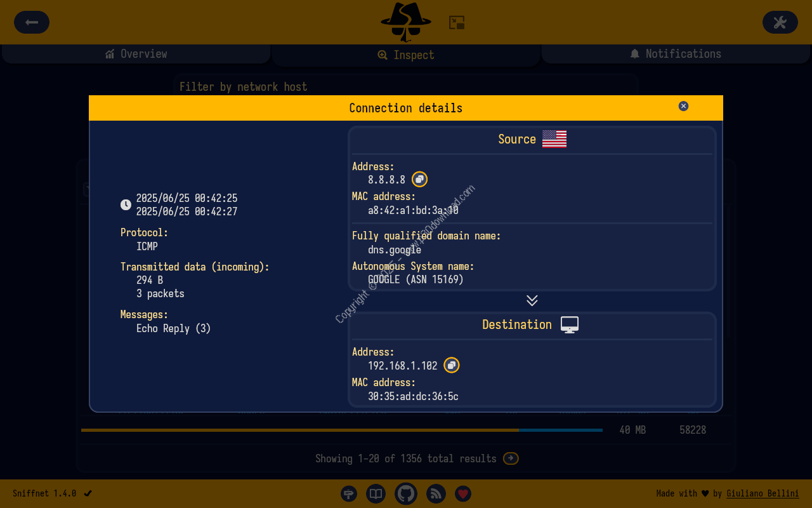Viewport: 812px width, 508px height.
Task: Copy the destination address 192.168.1.102
Action: click(x=451, y=365)
